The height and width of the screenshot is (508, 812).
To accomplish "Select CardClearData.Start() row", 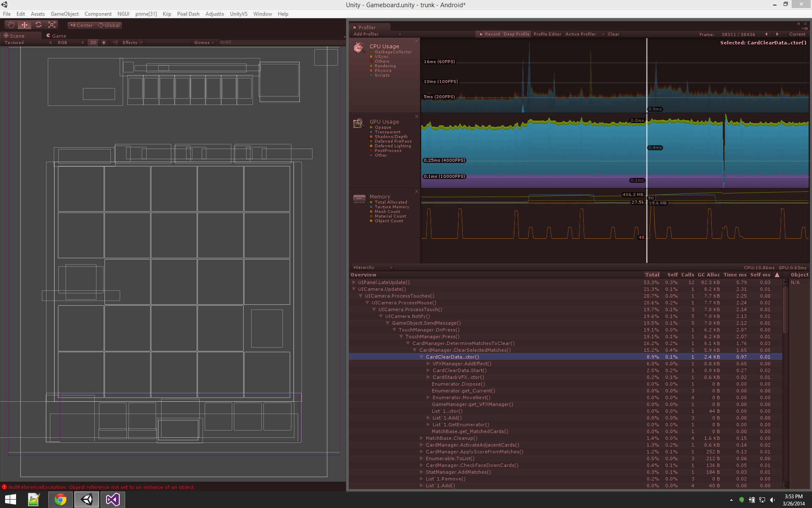I will tap(565, 370).
